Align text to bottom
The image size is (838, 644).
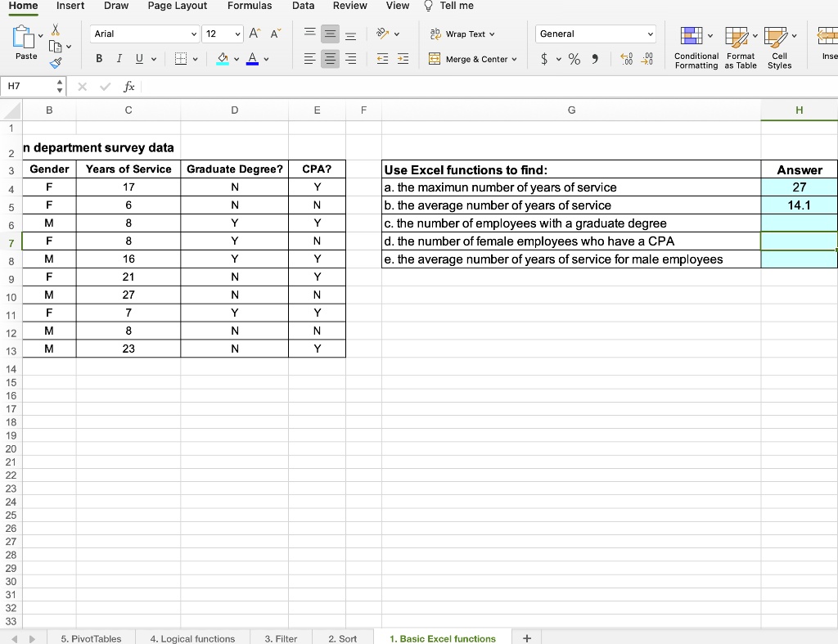[x=350, y=34]
